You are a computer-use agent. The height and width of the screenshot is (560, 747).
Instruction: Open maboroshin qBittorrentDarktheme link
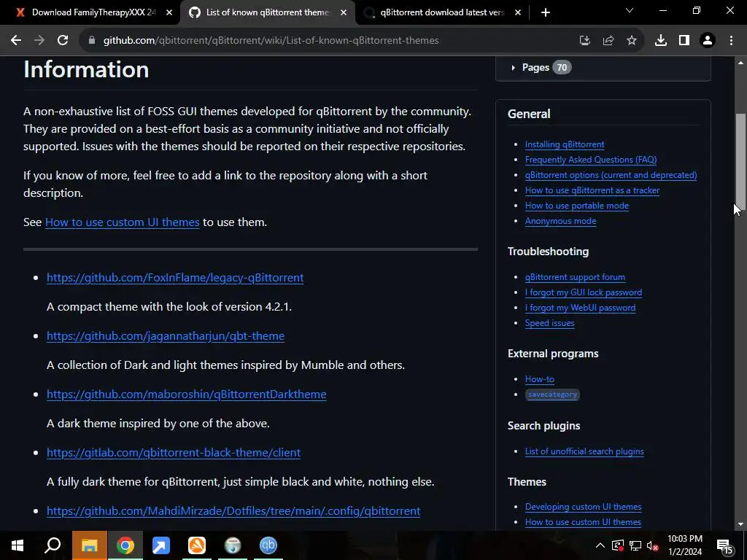tap(186, 394)
